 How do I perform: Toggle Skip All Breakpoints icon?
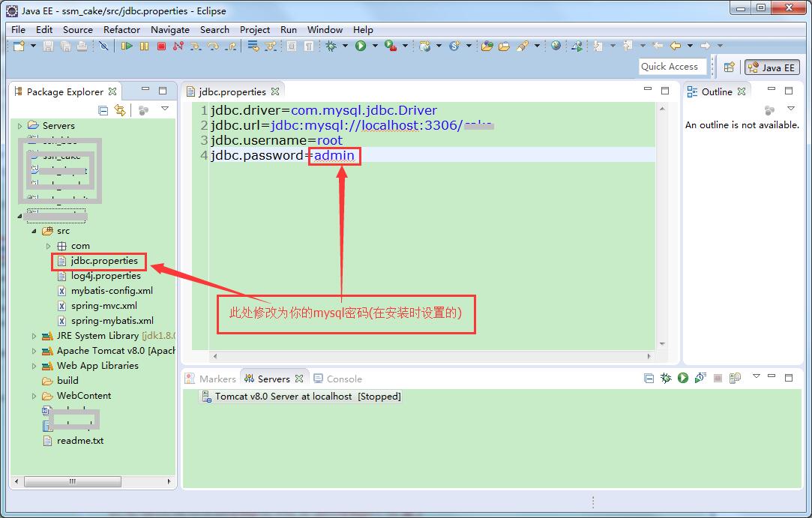(103, 46)
